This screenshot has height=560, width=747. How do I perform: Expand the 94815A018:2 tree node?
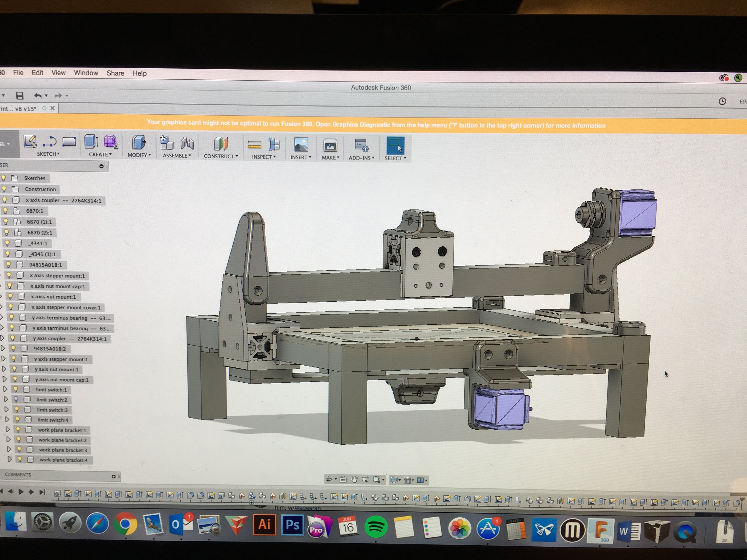click(x=3, y=348)
